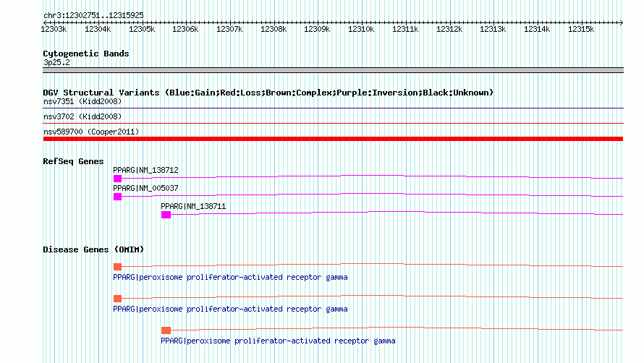Open the first PPARG peroxisome proliferator-activated receptor gamma link
This screenshot has height=363, width=644.
230,277
